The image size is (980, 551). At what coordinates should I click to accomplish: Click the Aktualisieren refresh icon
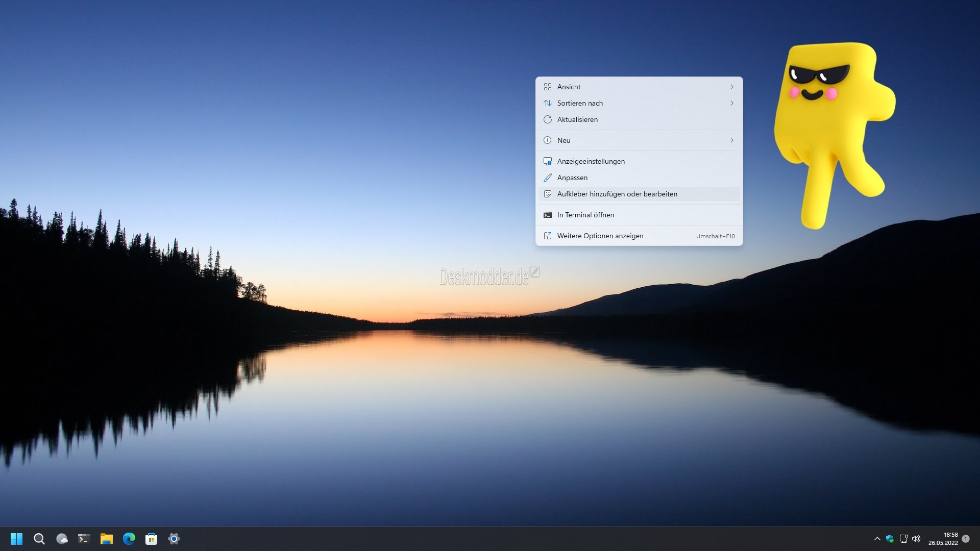click(548, 119)
